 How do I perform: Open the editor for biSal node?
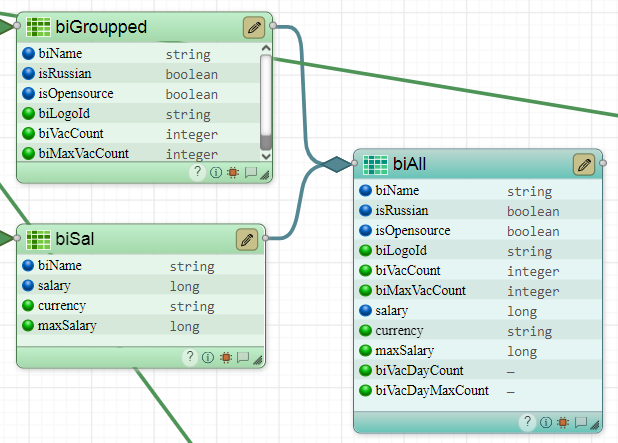click(x=247, y=239)
